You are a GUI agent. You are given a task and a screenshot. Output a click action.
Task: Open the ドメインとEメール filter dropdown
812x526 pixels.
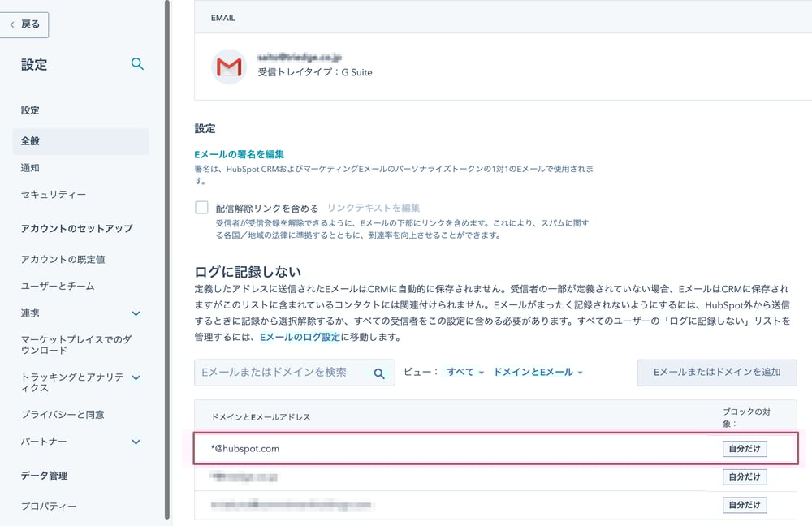538,372
